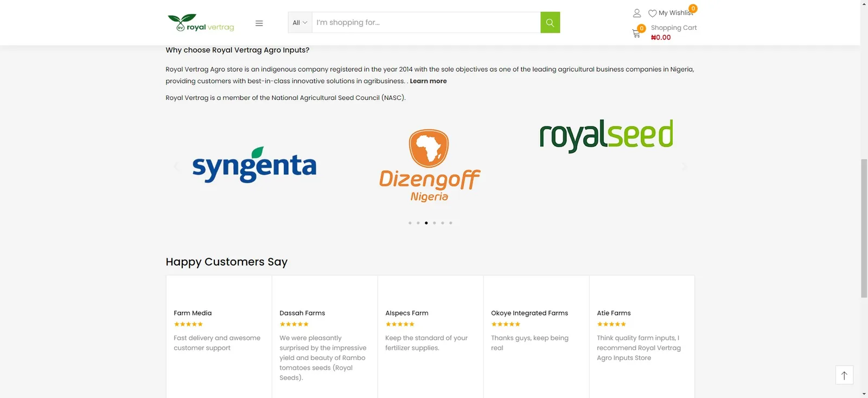Click the wishlist heart icon

[652, 13]
